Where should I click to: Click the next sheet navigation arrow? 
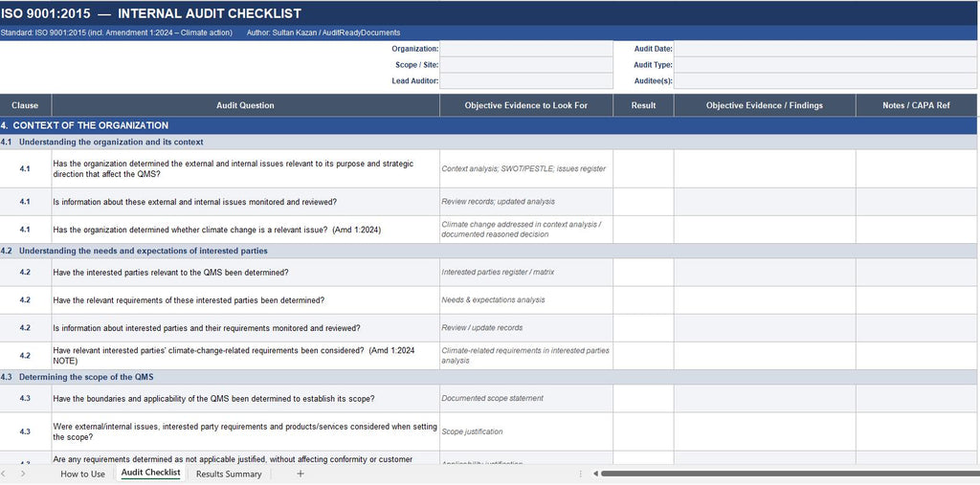click(x=23, y=474)
